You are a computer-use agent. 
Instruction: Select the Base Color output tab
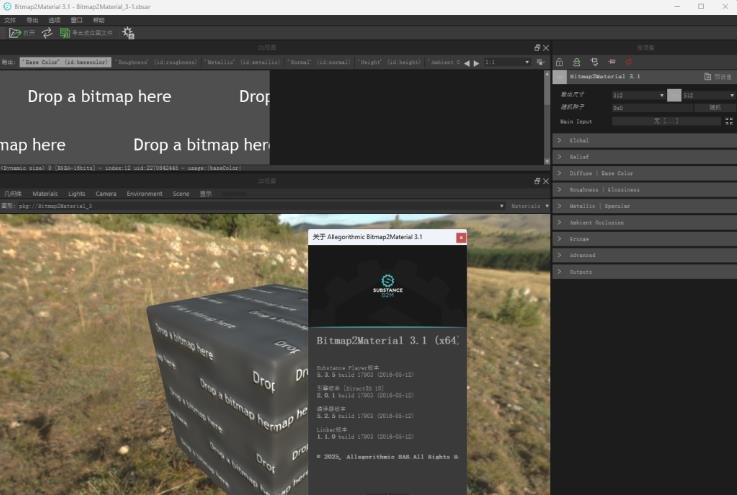pyautogui.click(x=65, y=62)
